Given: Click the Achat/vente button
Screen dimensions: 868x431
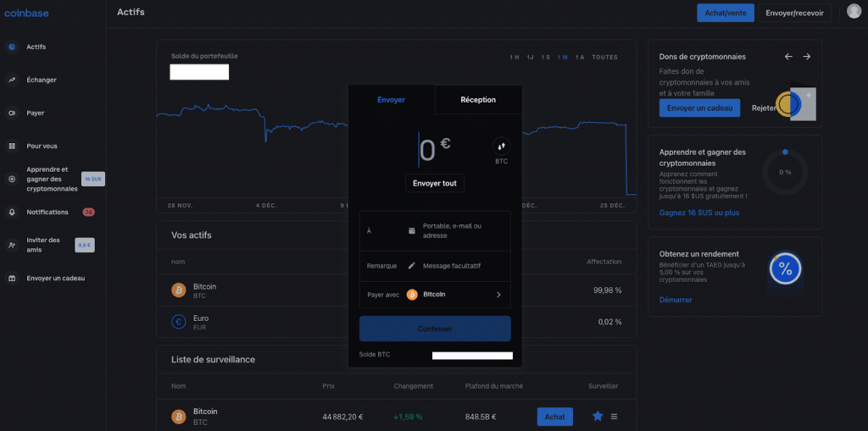Looking at the screenshot, I should pyautogui.click(x=726, y=13).
